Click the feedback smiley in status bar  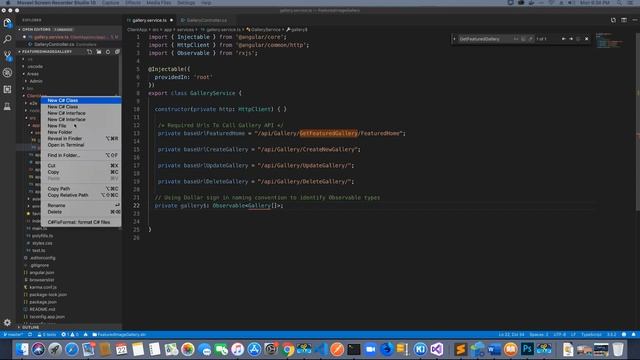[x=624, y=335]
